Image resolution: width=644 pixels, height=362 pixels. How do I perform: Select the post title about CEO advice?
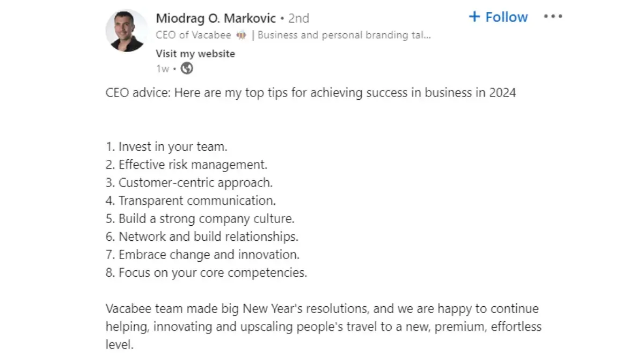point(310,92)
